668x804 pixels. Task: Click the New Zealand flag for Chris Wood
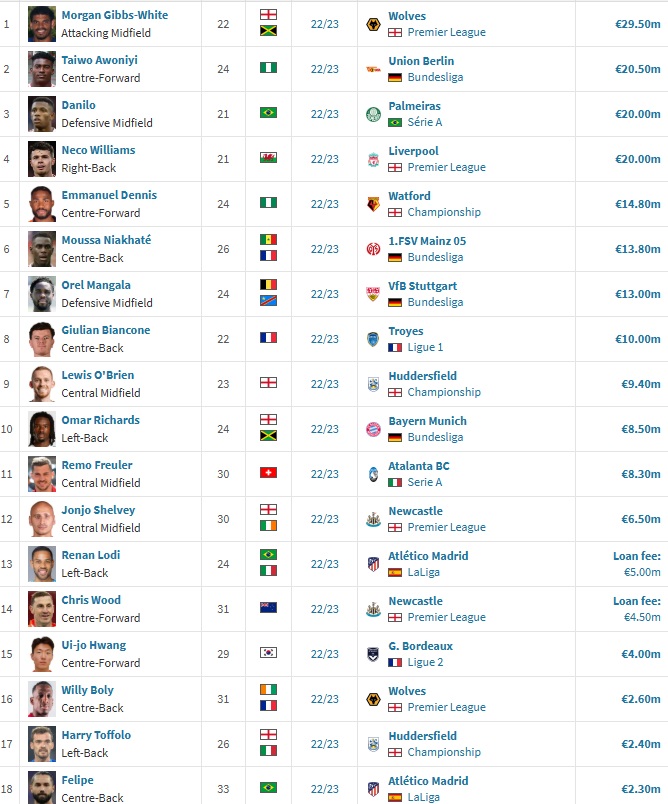coord(268,607)
